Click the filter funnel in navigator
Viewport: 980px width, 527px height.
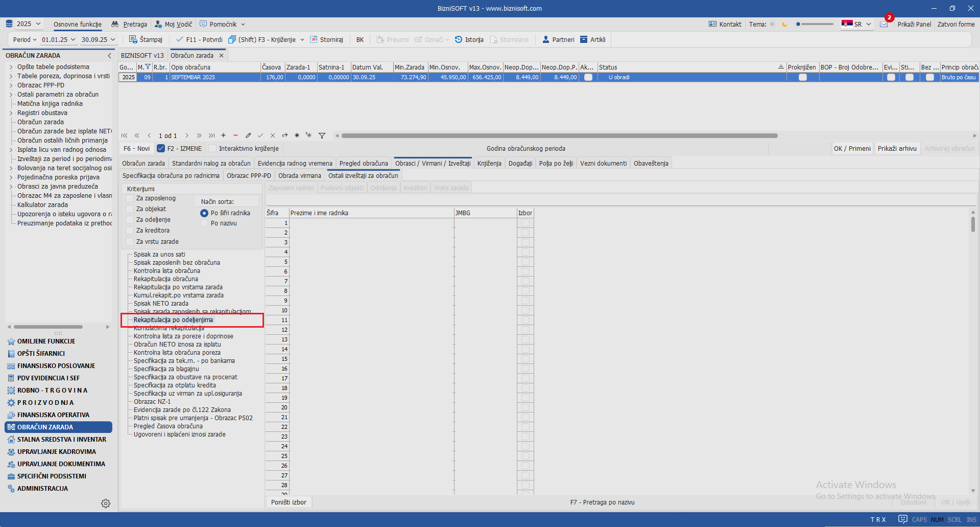(x=322, y=135)
